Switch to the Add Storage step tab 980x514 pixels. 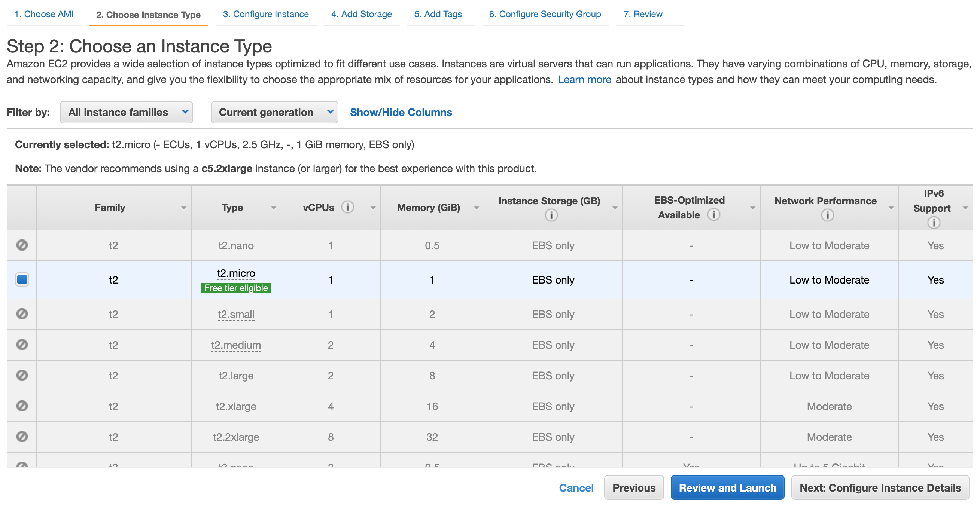pos(361,14)
